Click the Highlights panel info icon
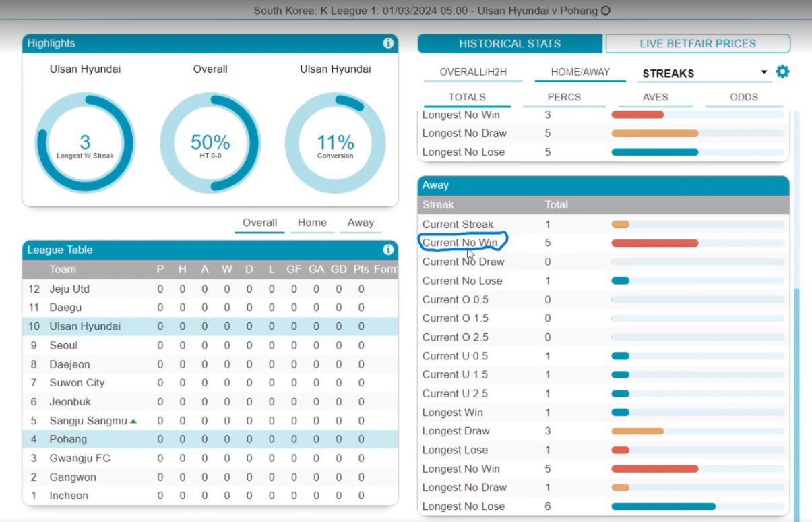The image size is (812, 522). coord(388,43)
